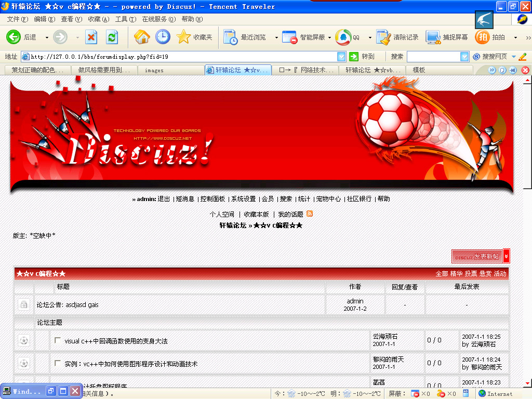
Task: Click 捕捉屏幕 screen capture tool
Action: pyautogui.click(x=447, y=37)
